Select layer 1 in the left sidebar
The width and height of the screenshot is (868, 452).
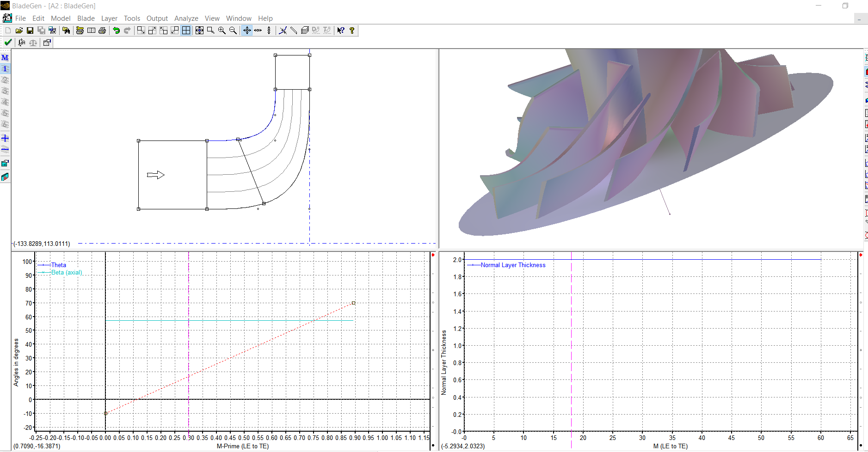pos(5,69)
